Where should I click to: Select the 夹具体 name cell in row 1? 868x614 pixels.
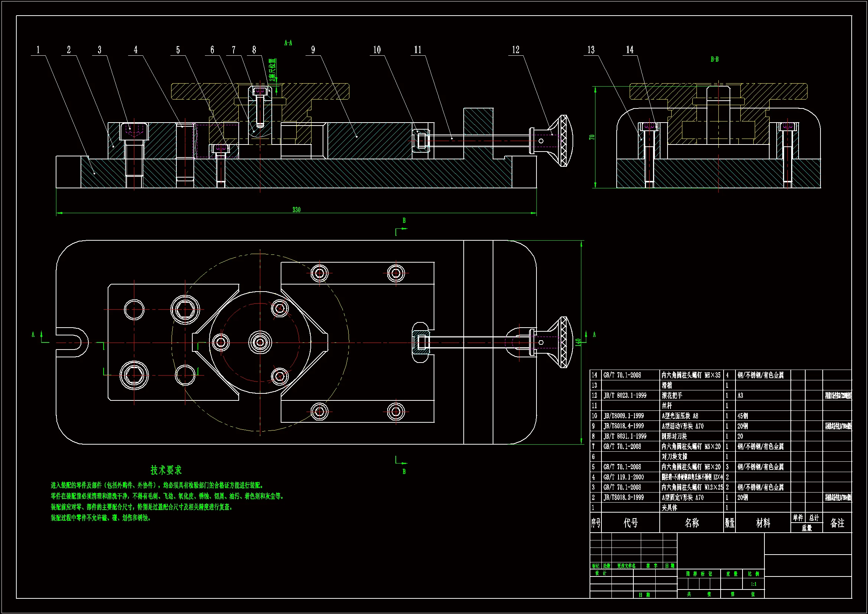pyautogui.click(x=669, y=508)
